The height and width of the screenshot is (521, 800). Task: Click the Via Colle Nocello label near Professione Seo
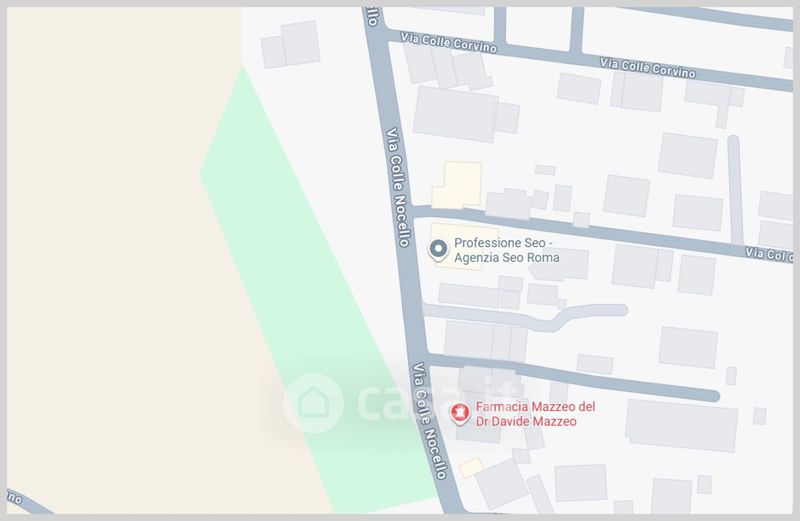[x=397, y=187]
